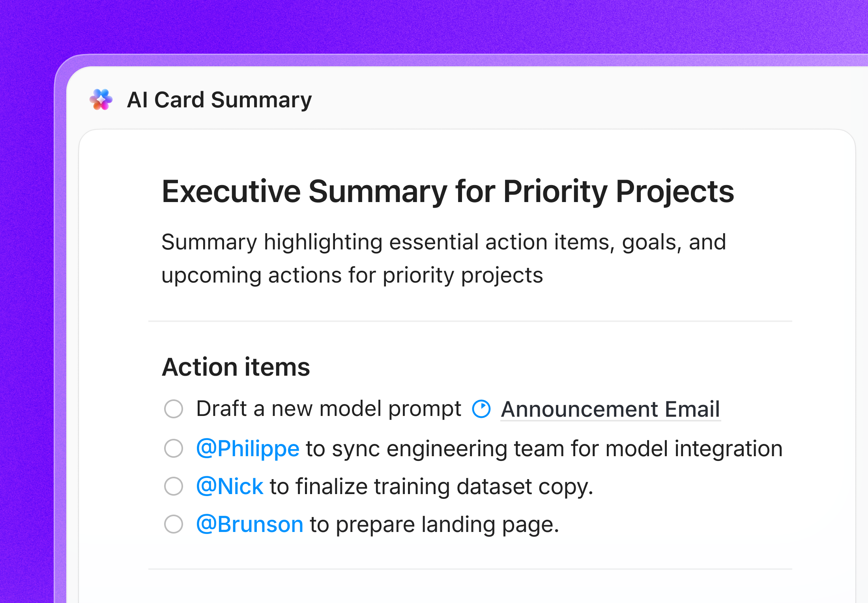This screenshot has height=603, width=868.
Task: Click the @Philippe mention
Action: [248, 448]
